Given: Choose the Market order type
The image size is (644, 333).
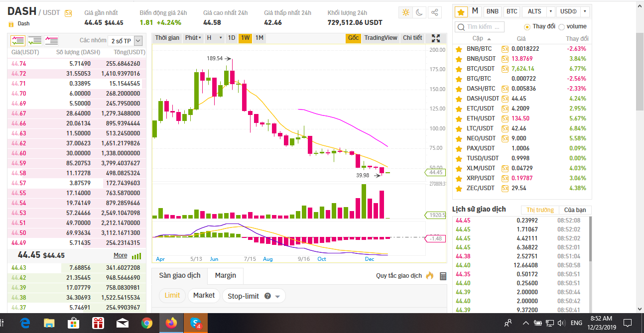Looking at the screenshot, I should click(204, 295).
